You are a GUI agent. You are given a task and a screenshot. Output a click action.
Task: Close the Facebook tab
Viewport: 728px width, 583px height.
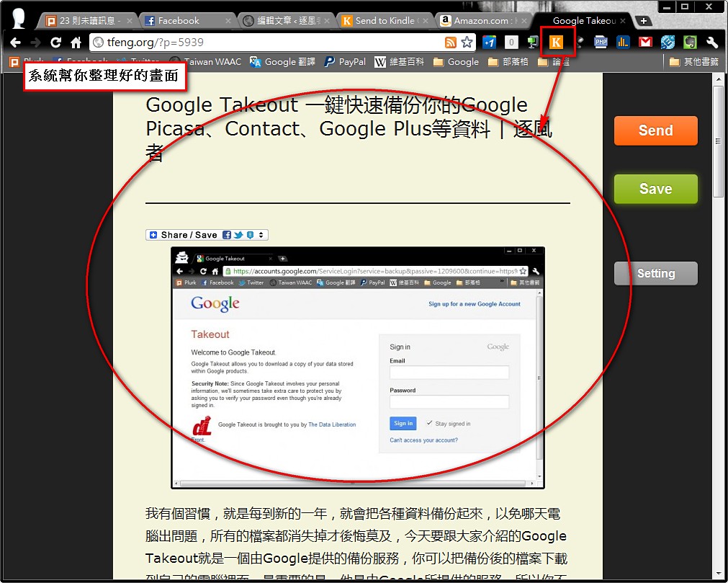click(228, 21)
